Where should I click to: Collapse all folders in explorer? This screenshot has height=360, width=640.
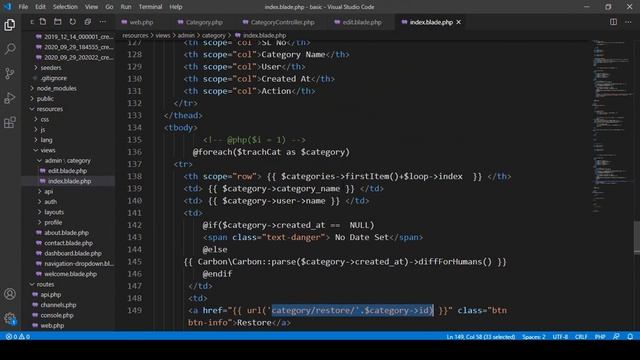coord(87,22)
